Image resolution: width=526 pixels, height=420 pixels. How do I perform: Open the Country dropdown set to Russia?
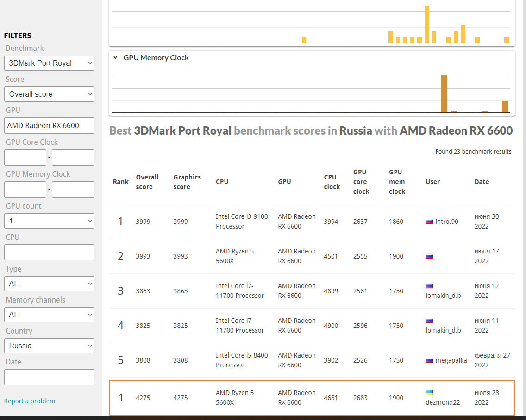49,346
